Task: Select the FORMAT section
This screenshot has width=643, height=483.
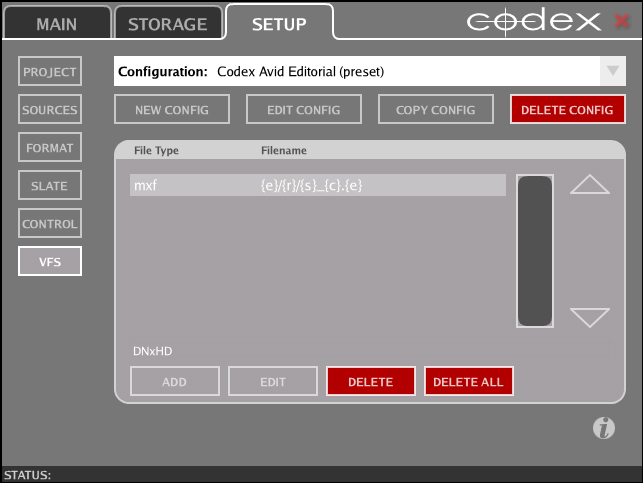Action: click(x=50, y=147)
